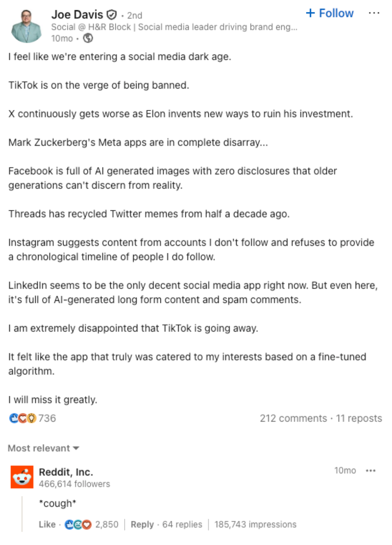392x545 pixels.
Task: Click the globe visibility icon under post header
Action: [88, 38]
